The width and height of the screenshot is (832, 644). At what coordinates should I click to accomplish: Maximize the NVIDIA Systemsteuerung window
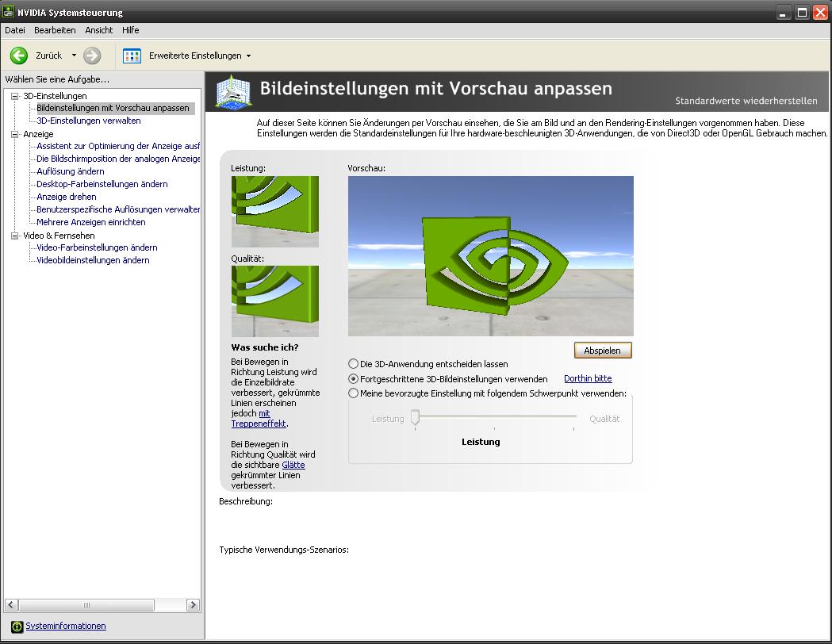click(802, 12)
